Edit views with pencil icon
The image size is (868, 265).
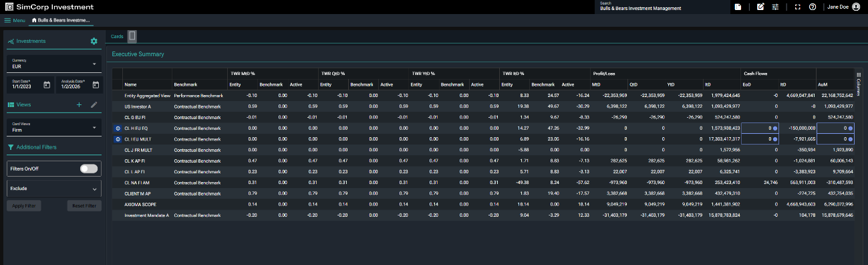pos(94,104)
